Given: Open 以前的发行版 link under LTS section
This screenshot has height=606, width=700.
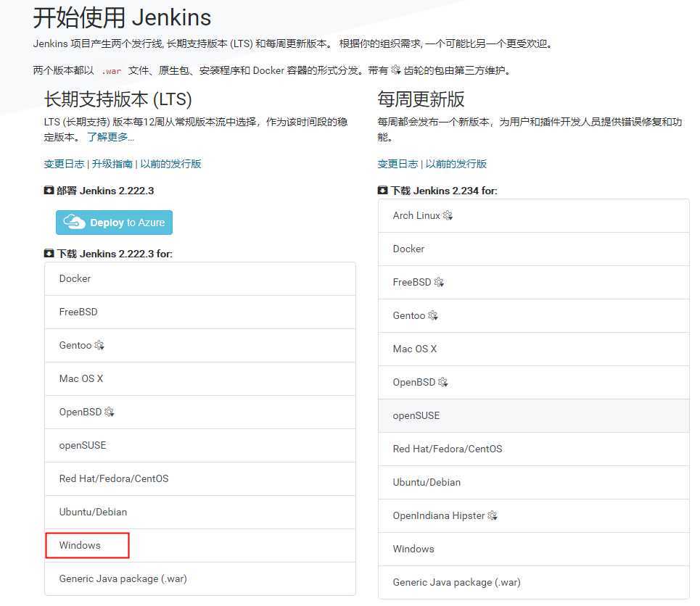Looking at the screenshot, I should pyautogui.click(x=171, y=164).
